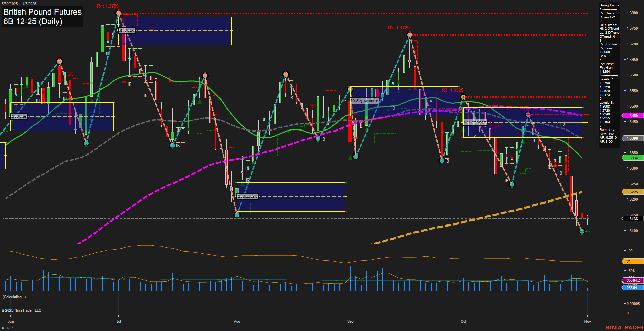Screen dimensions: 644x331
Task: Click the black 1.3138 last price marker
Action: pos(632,219)
